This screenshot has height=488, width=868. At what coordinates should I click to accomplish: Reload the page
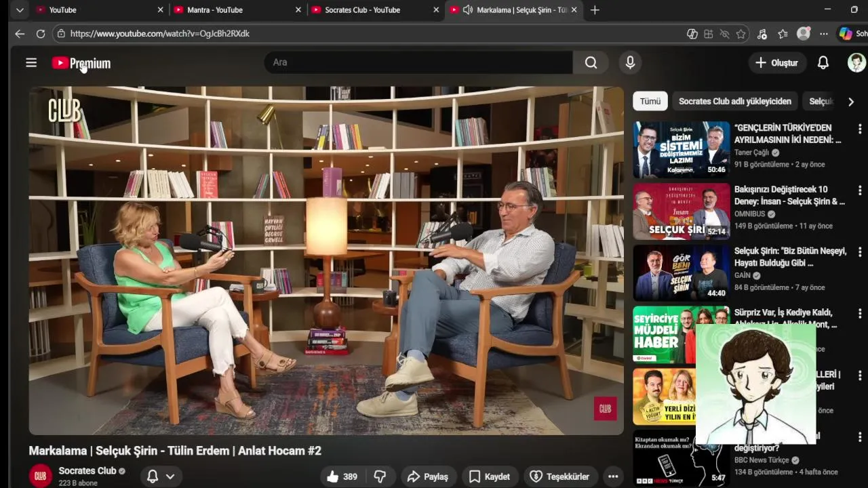pyautogui.click(x=41, y=33)
